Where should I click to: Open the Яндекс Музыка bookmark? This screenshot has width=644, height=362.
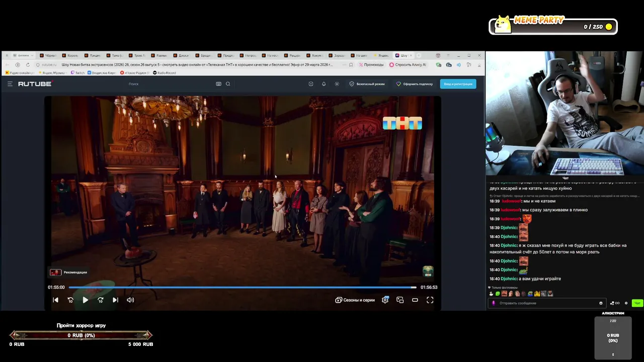point(52,73)
